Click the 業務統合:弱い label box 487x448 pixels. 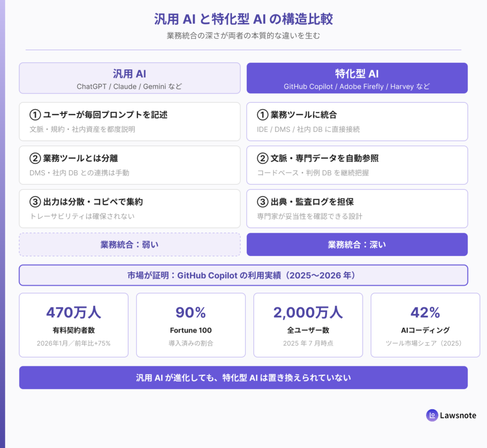click(x=130, y=245)
